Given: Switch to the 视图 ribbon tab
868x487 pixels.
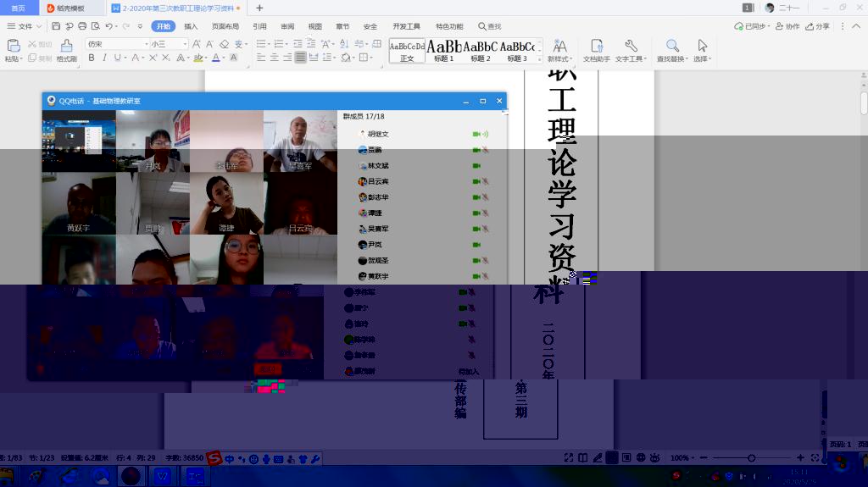Looking at the screenshot, I should [315, 26].
